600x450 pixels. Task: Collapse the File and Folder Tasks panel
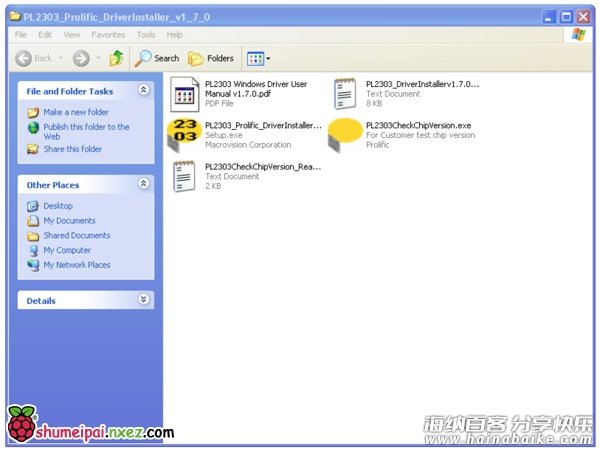coord(143,90)
